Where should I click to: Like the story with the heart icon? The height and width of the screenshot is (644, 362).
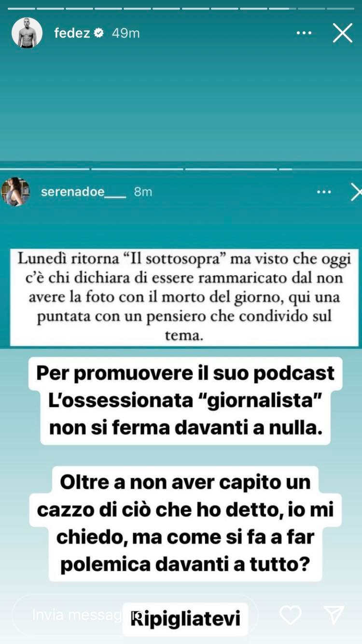(x=291, y=615)
